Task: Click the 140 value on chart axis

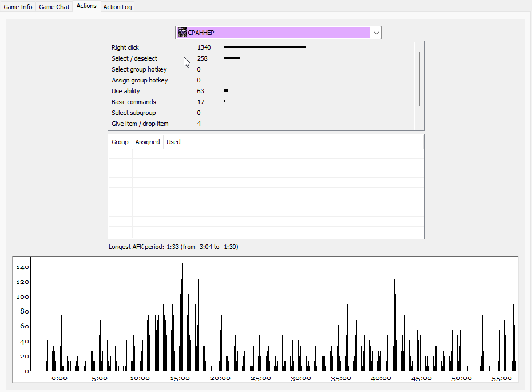Action: tap(23, 267)
